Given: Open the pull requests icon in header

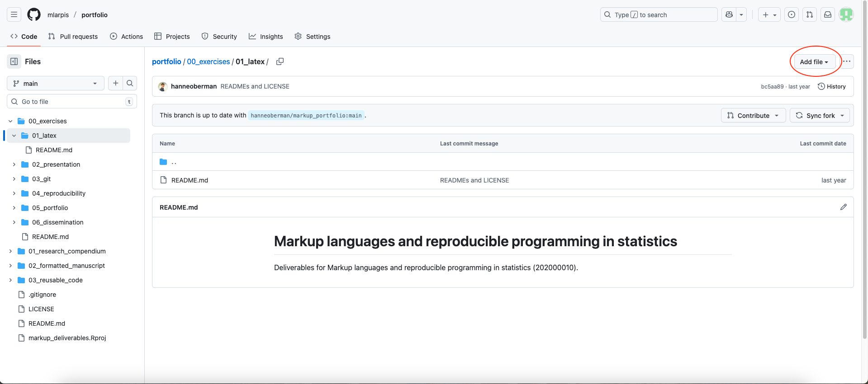Looking at the screenshot, I should click(809, 14).
